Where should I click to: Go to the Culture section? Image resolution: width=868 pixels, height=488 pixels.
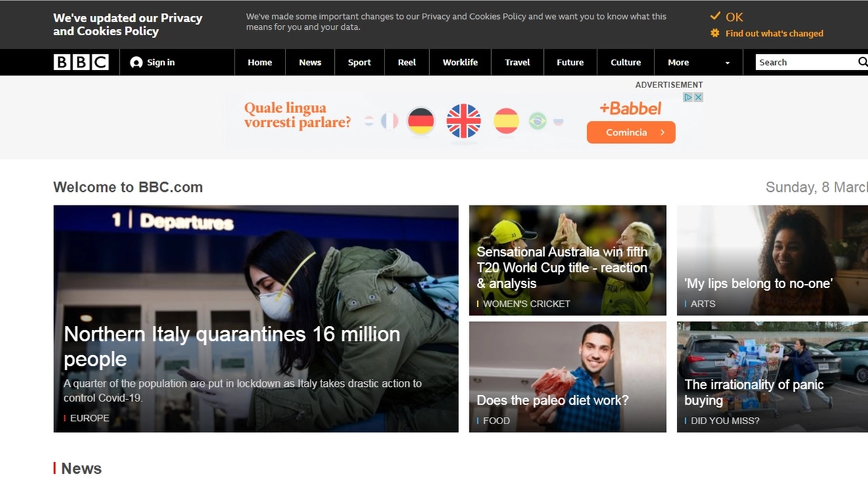click(x=626, y=62)
